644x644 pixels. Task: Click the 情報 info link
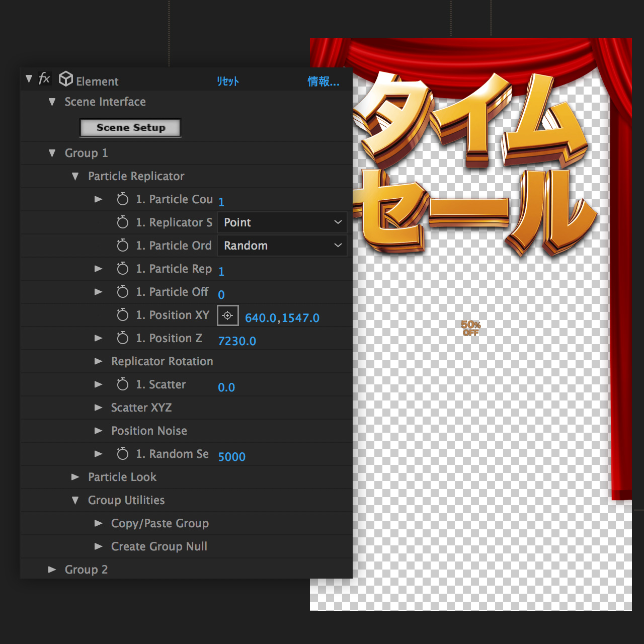pos(323,82)
